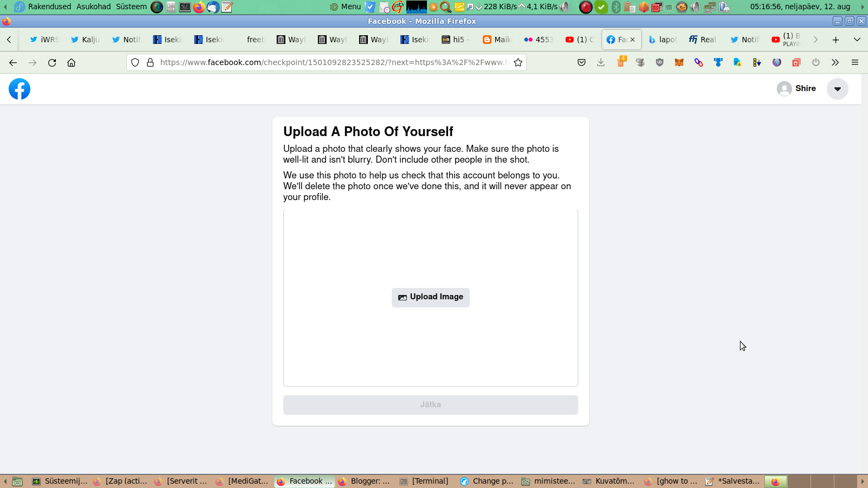Viewport: 868px width, 488px height.
Task: Switch to the [Terminal] taskbar window
Action: [424, 481]
